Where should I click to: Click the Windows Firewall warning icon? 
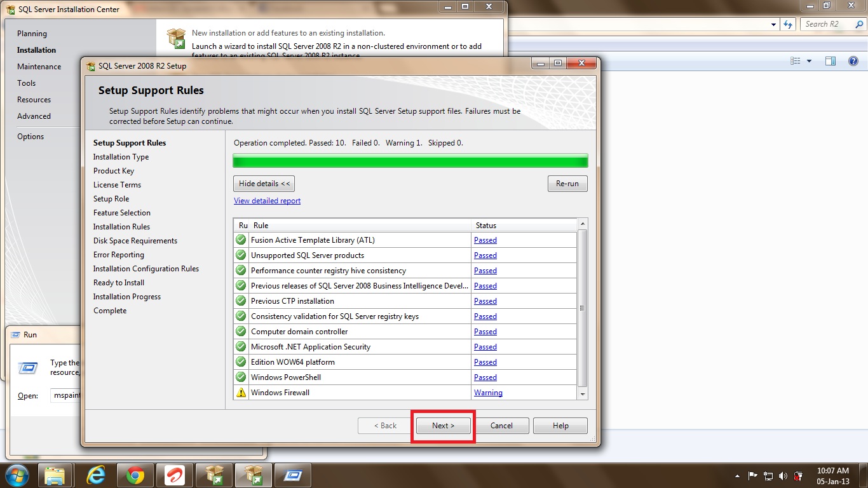[x=241, y=393]
